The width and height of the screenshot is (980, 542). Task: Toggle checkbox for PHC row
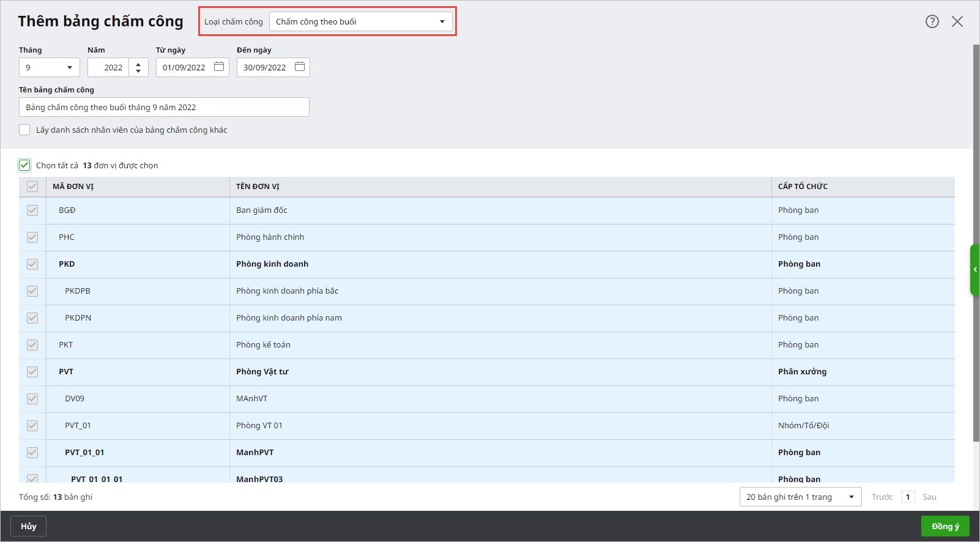coord(32,237)
